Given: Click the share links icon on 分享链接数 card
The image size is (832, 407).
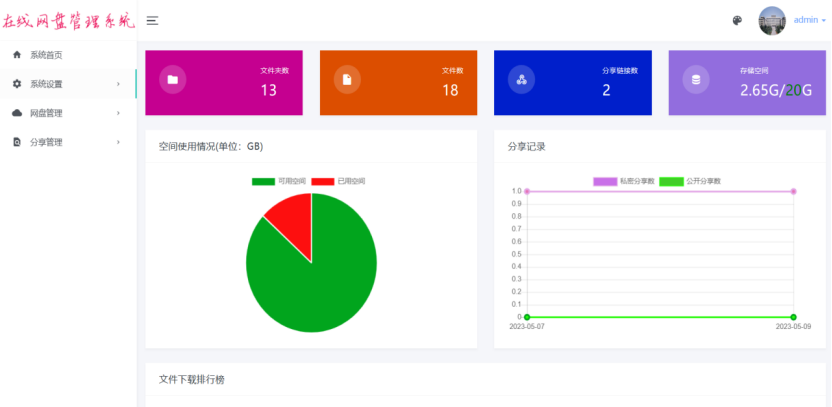Looking at the screenshot, I should [x=521, y=79].
